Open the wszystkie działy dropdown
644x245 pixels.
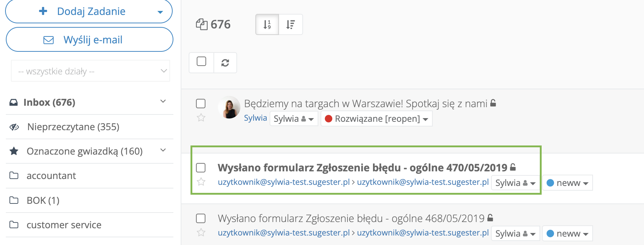[91, 71]
